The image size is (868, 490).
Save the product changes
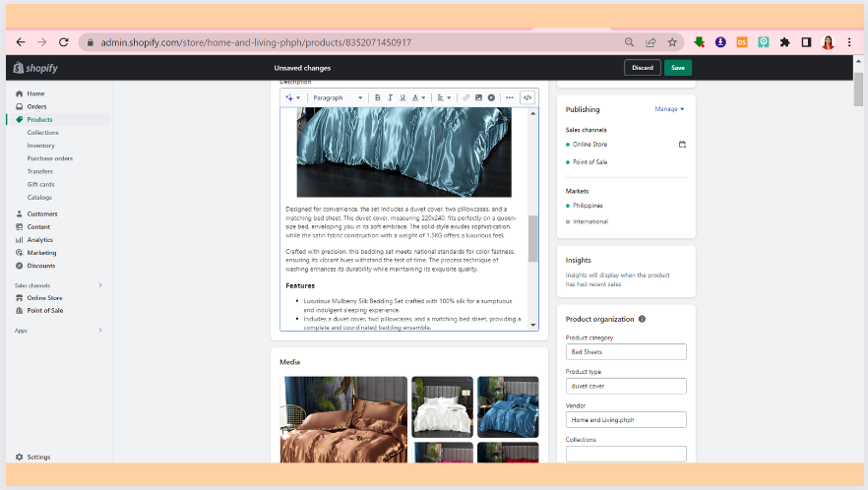point(677,68)
